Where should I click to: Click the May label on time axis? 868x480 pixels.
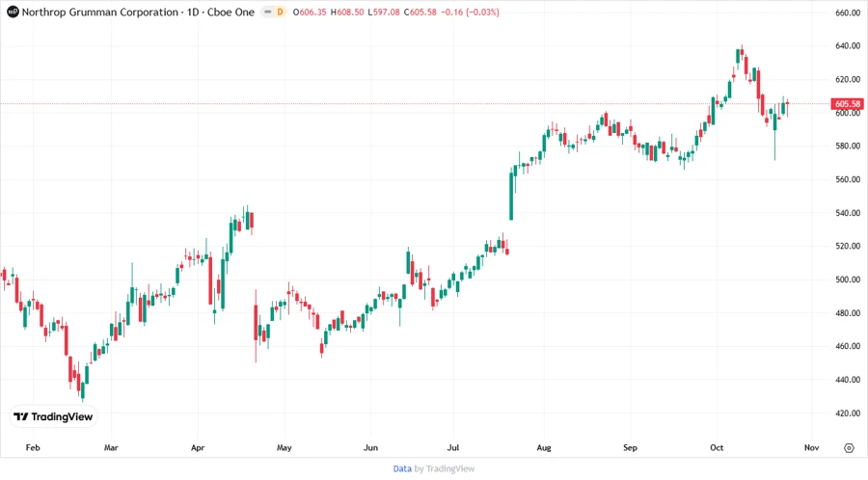point(285,448)
